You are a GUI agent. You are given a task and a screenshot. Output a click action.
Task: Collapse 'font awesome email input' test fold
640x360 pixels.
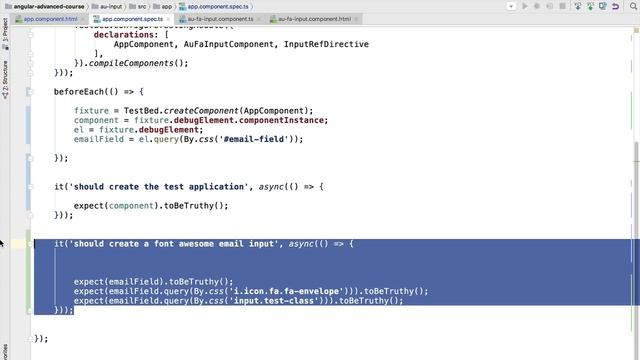coord(30,244)
